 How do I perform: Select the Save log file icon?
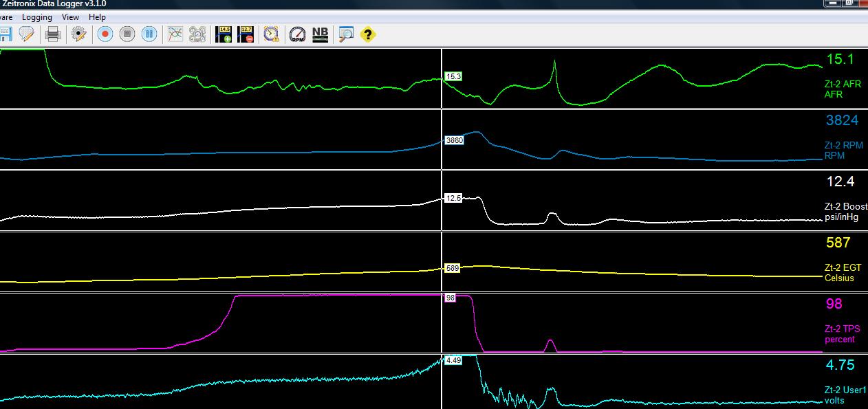click(6, 33)
